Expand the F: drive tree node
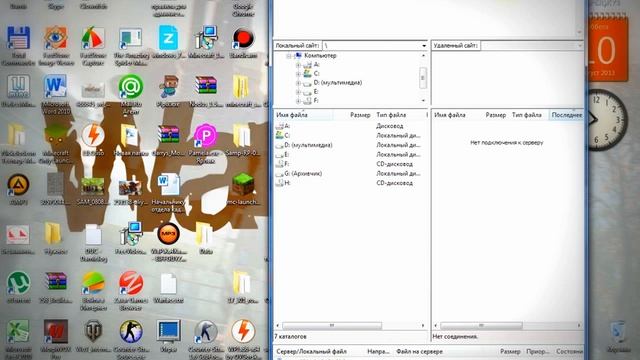 298,100
